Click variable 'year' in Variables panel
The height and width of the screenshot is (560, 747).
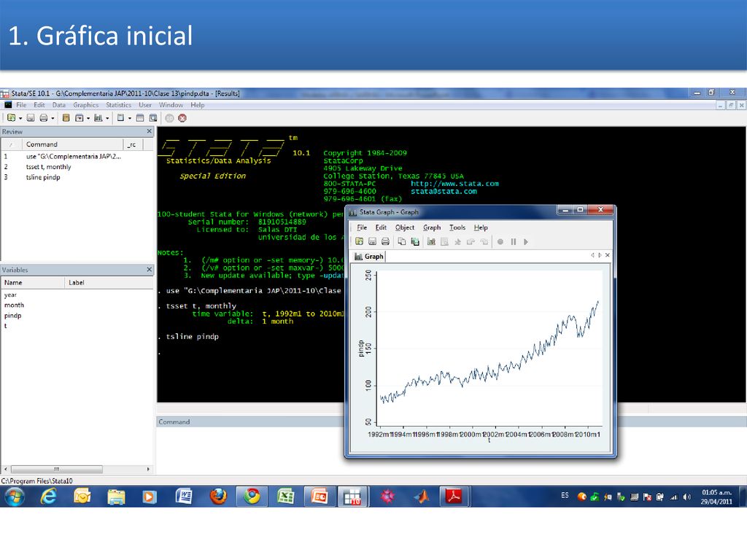(x=10, y=295)
